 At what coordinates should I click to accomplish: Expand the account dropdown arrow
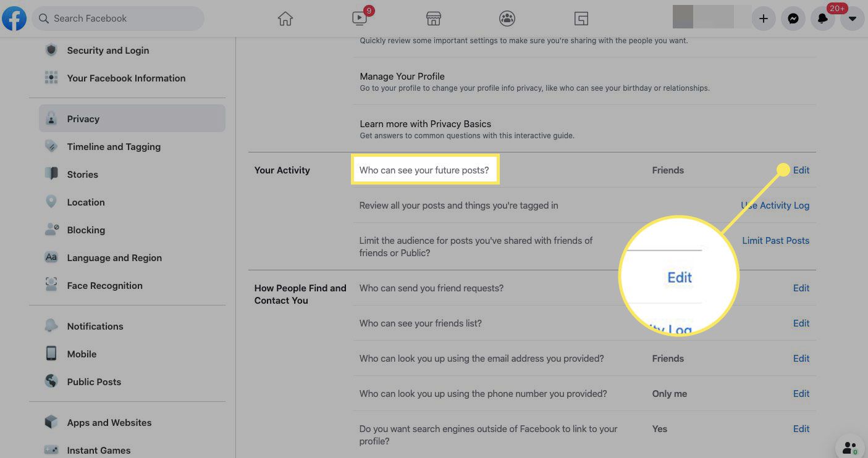coord(853,19)
